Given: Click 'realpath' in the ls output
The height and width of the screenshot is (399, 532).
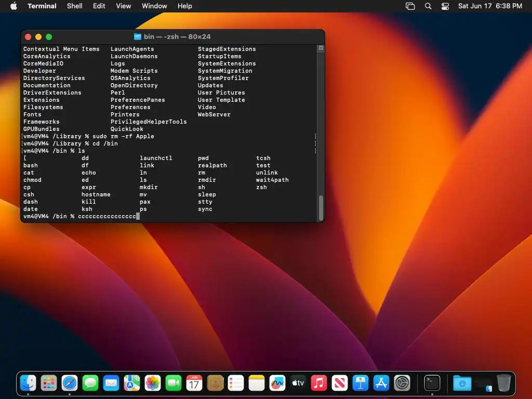Looking at the screenshot, I should point(212,165).
